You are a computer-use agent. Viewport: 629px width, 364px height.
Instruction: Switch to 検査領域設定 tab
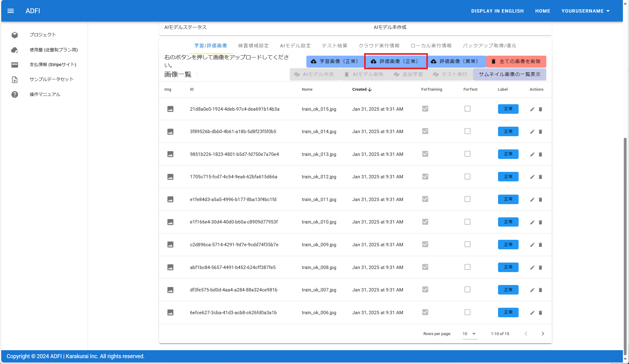253,46
